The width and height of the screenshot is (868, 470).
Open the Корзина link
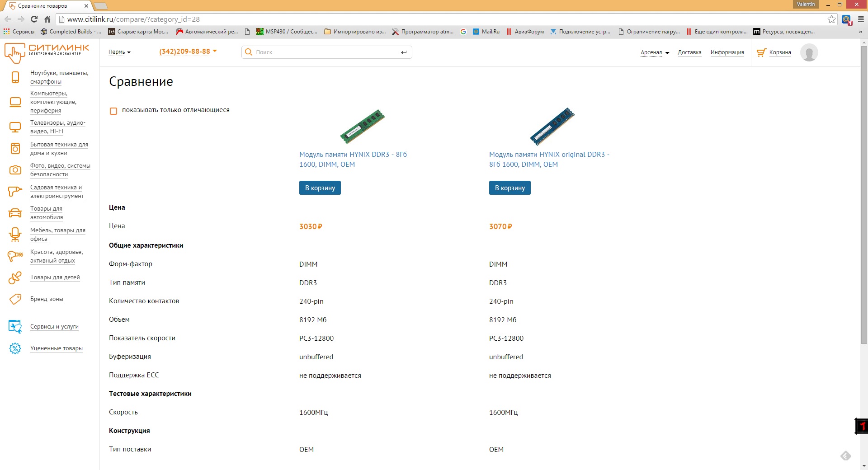point(780,52)
